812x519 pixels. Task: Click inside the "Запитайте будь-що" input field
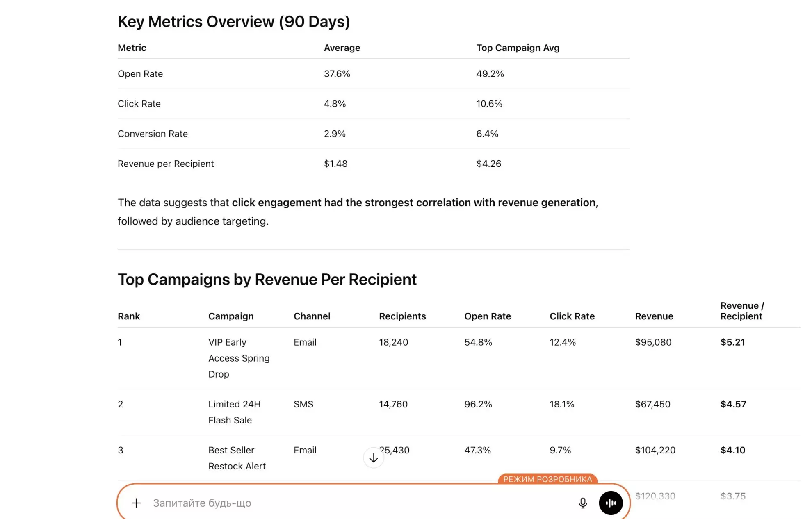(x=287, y=503)
